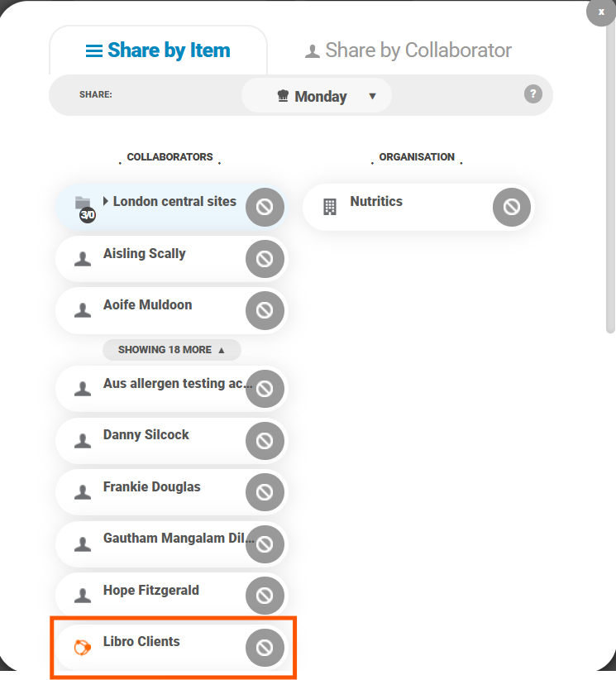The image size is (616, 680).
Task: Select the Share by Item tab
Action: (158, 50)
